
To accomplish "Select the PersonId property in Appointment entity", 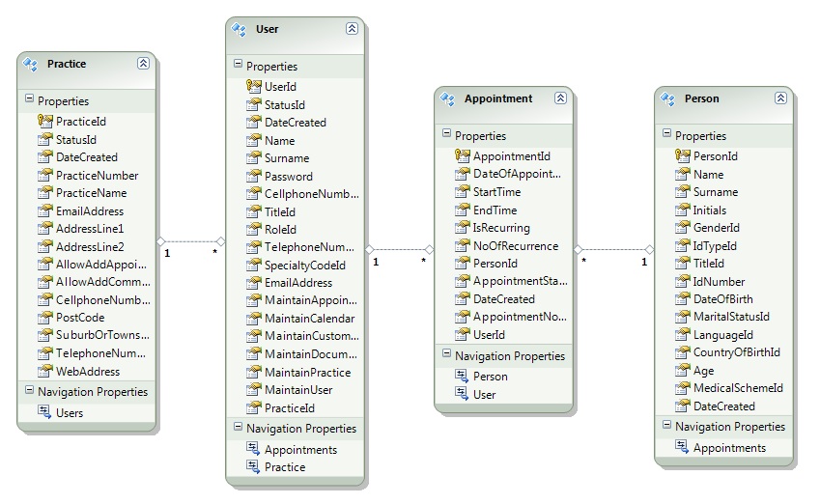I will point(495,263).
